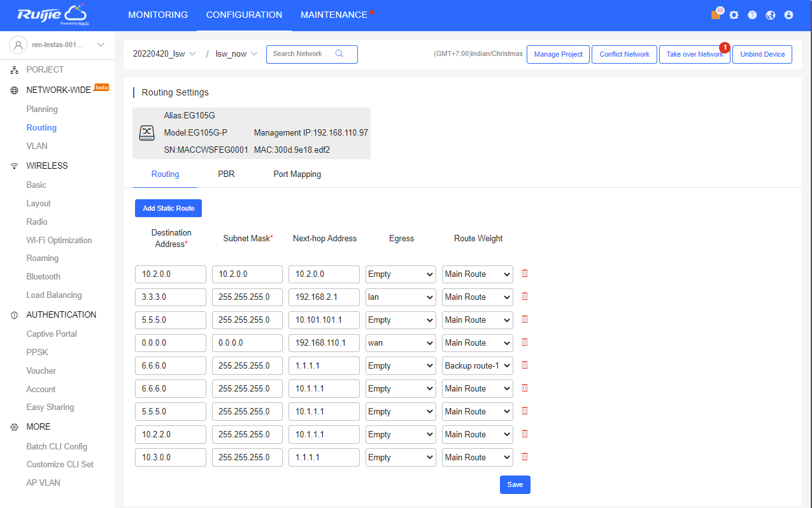
Task: Click the help question mark icon
Action: (752, 15)
